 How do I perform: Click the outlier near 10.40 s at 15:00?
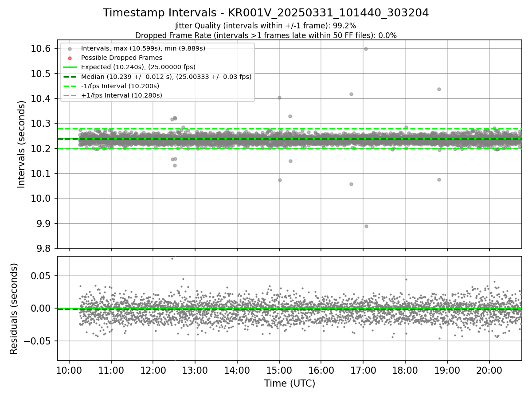tap(279, 98)
